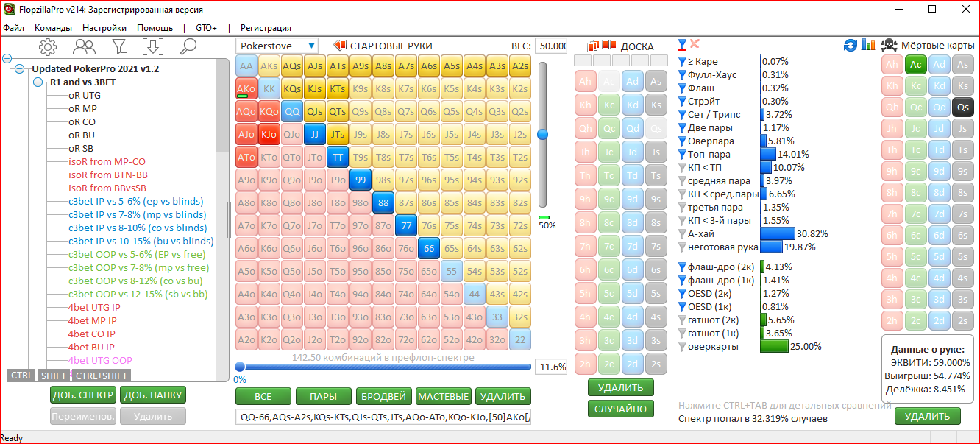Toggle Ac in the dead cards grid

coord(916,64)
